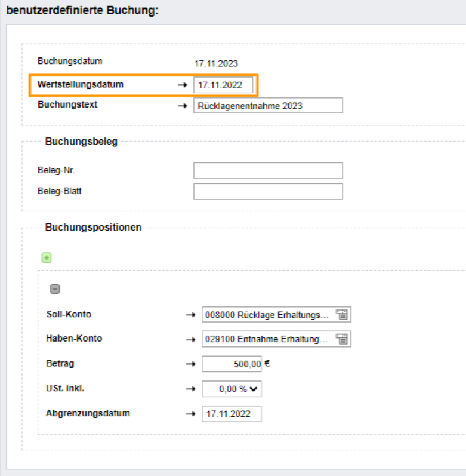Select the Soll-Konto field showing 008000 Rücklage
This screenshot has height=476, width=466.
click(269, 315)
